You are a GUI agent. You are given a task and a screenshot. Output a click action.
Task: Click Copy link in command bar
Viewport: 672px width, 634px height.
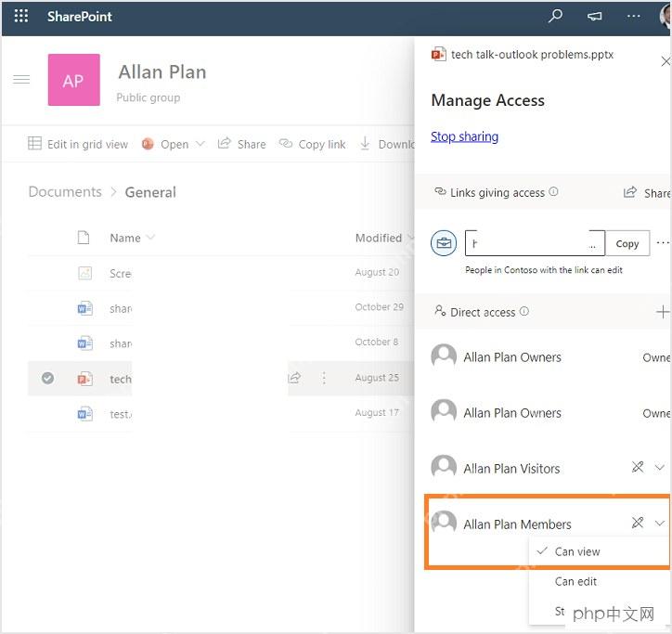(313, 144)
